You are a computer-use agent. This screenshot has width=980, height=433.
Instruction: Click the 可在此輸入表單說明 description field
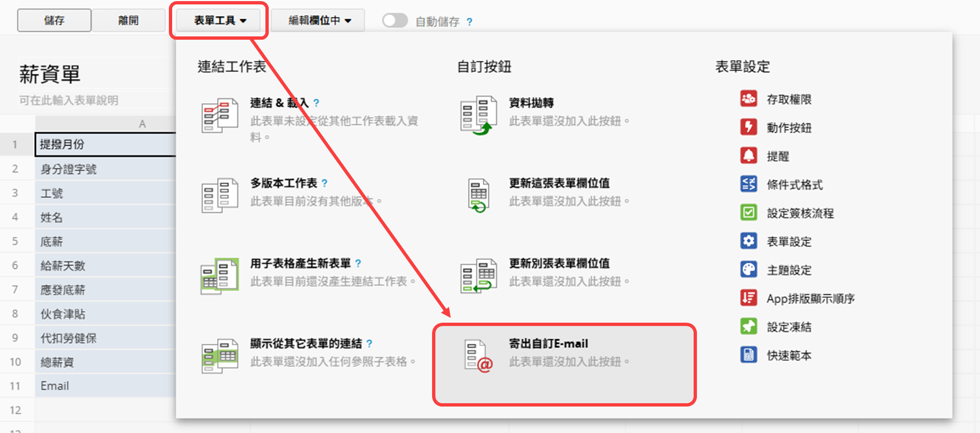coord(69,100)
